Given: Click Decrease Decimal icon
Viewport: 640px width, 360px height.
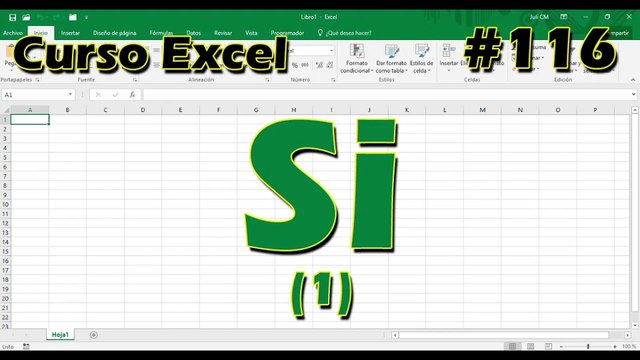Looking at the screenshot, I should [329, 65].
